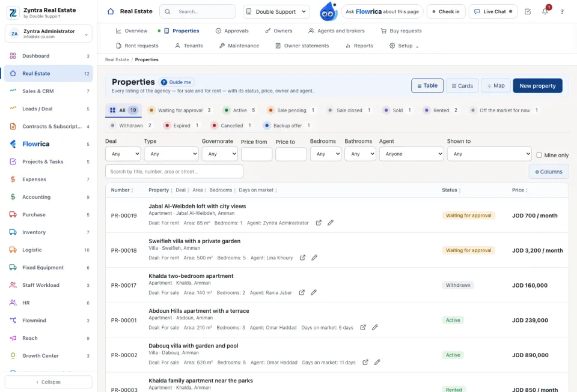Sort table by Status column
Viewport: 577px width, 392px height.
coord(451,190)
